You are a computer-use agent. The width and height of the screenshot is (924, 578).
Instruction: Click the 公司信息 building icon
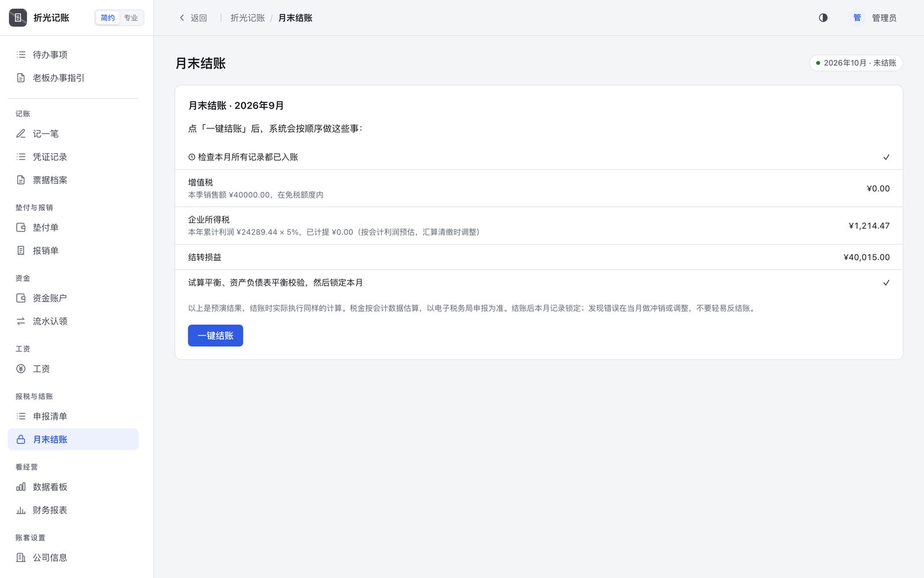(x=21, y=558)
